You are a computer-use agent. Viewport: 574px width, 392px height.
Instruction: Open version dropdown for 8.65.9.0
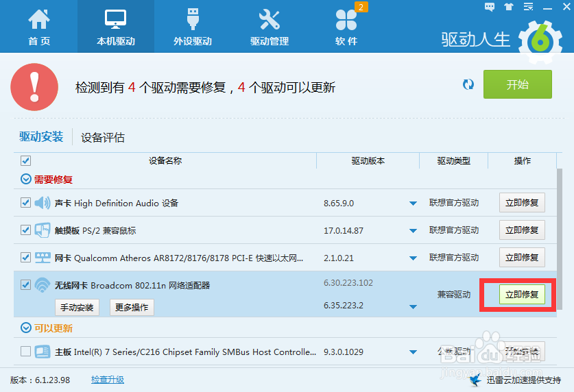pos(413,204)
